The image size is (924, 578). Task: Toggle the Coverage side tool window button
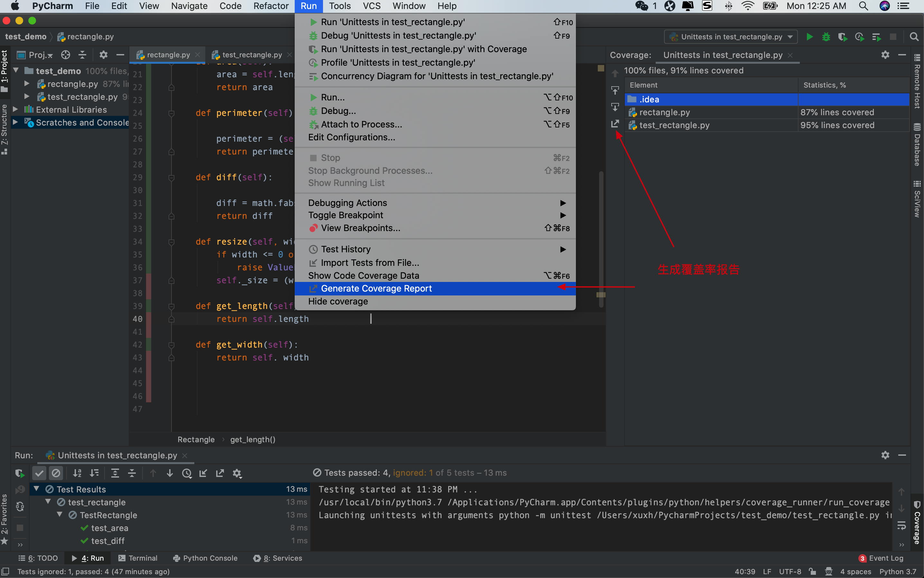(x=917, y=523)
